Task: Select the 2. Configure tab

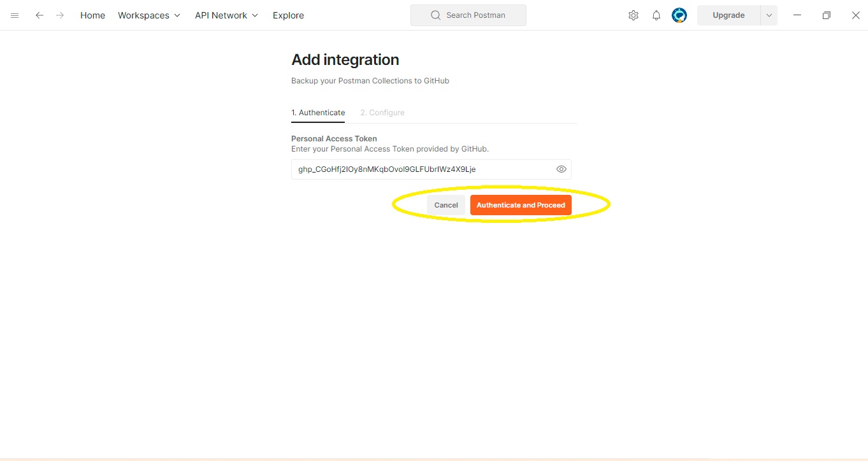Action: pyautogui.click(x=382, y=113)
